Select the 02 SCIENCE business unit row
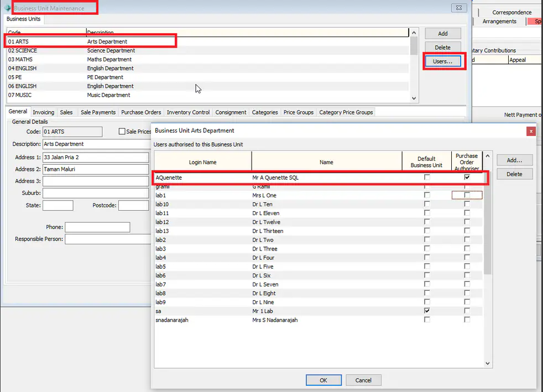543x392 pixels. pos(208,50)
